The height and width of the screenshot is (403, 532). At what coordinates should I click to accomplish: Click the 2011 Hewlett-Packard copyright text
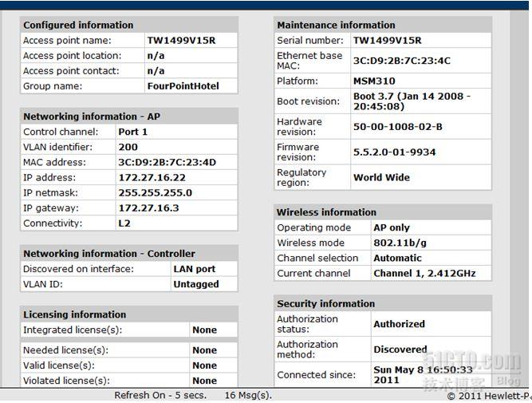point(488,396)
